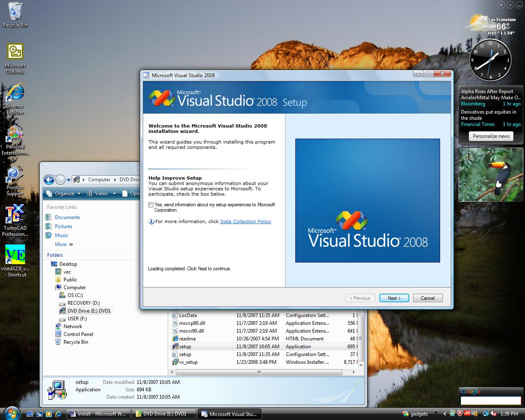
Task: Check 'Yes, send information about my setup experiences'
Action: 151,205
